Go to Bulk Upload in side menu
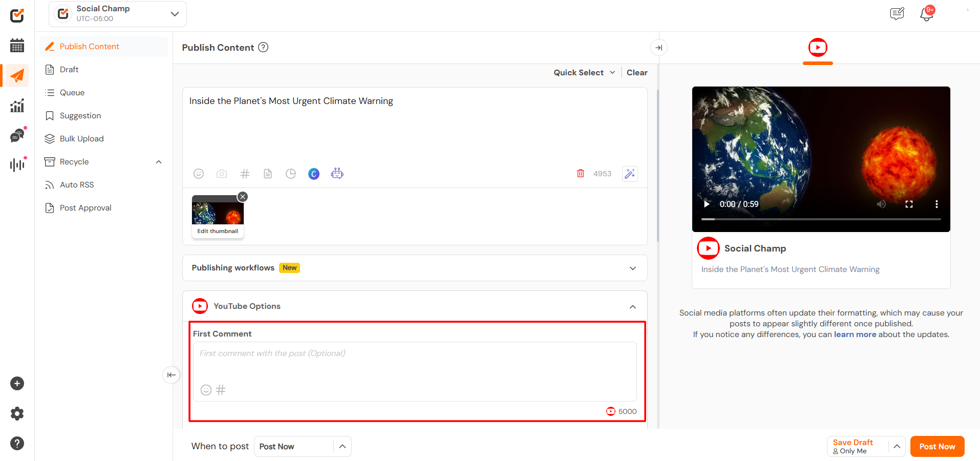980x461 pixels. coord(81,139)
